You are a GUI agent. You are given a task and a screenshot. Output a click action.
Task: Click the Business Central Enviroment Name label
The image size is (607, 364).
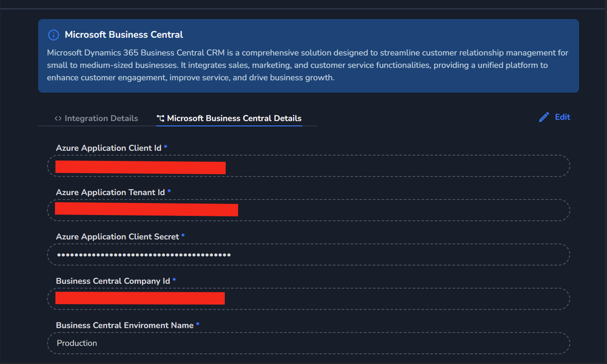(x=125, y=325)
